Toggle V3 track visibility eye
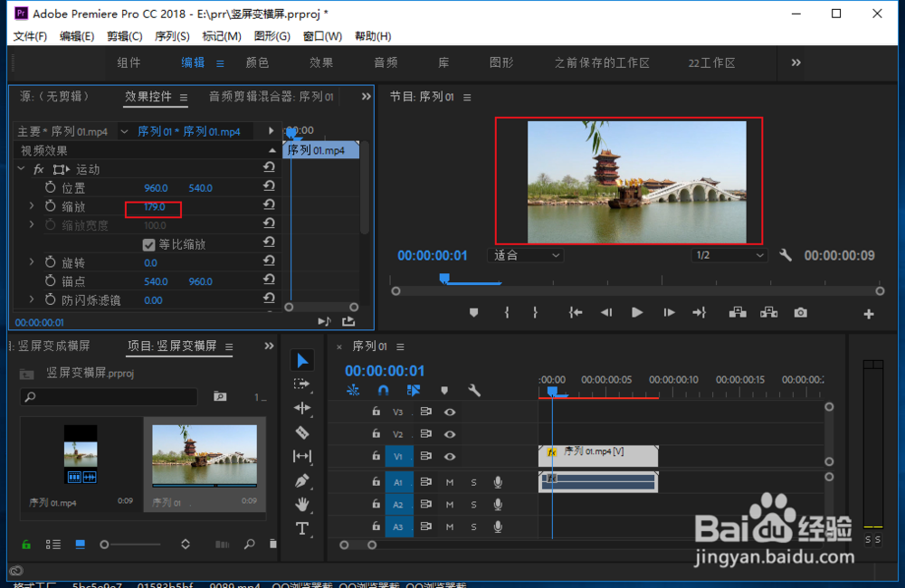The height and width of the screenshot is (588, 905). pyautogui.click(x=450, y=412)
